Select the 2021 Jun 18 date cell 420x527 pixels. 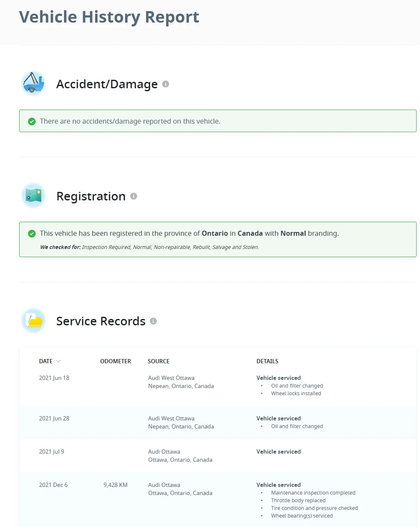coord(54,378)
